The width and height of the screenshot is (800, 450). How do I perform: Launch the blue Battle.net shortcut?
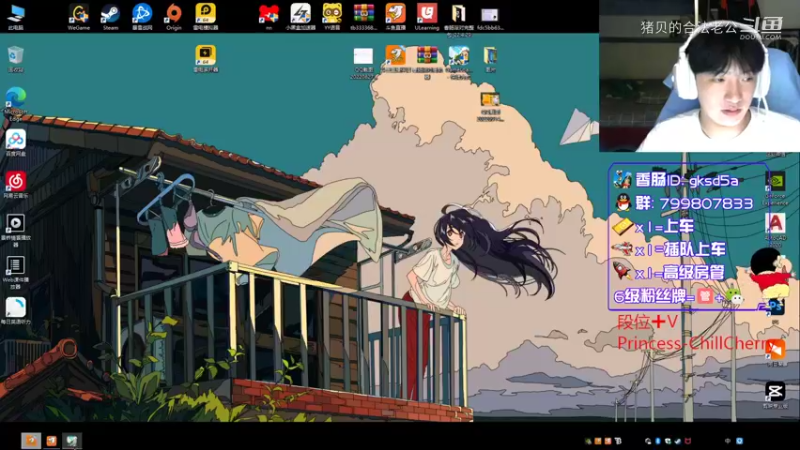[x=142, y=17]
